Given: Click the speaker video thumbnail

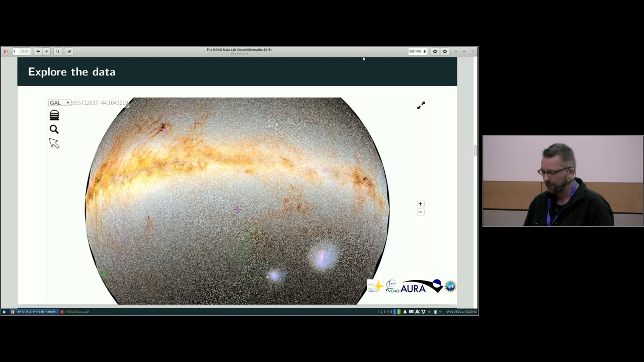Looking at the screenshot, I should 563,181.
